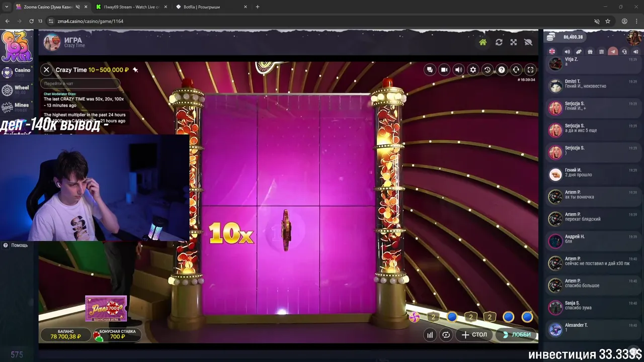The height and width of the screenshot is (362, 644).
Task: Click the candy Pachinko result icon
Action: [x=414, y=317]
